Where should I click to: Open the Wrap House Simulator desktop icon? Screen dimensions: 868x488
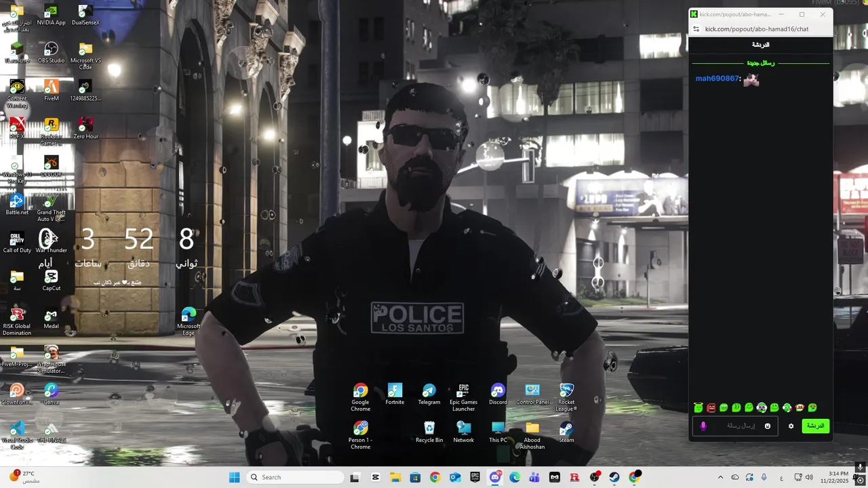click(51, 360)
